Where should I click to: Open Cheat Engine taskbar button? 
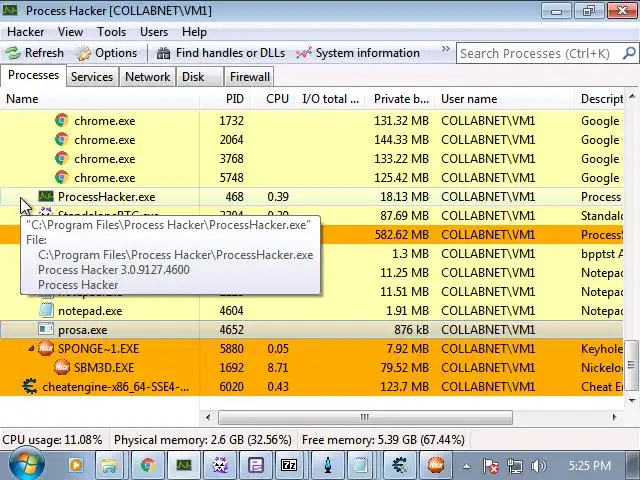tap(399, 465)
